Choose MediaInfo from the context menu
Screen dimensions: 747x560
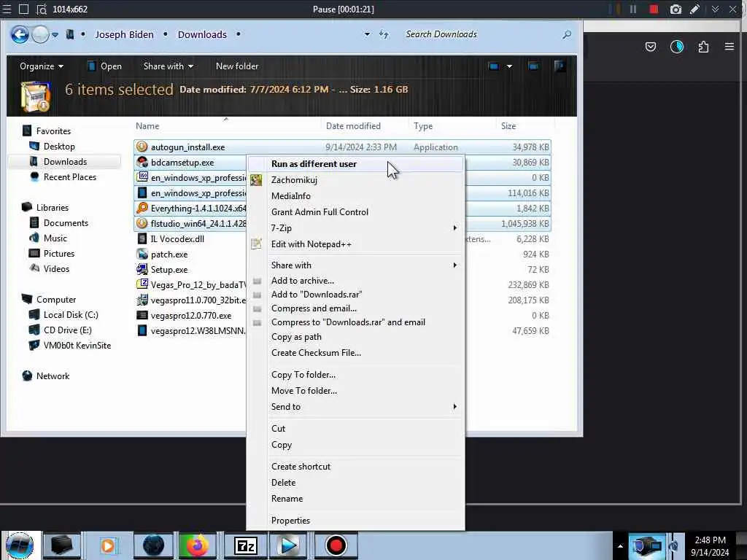point(355,195)
